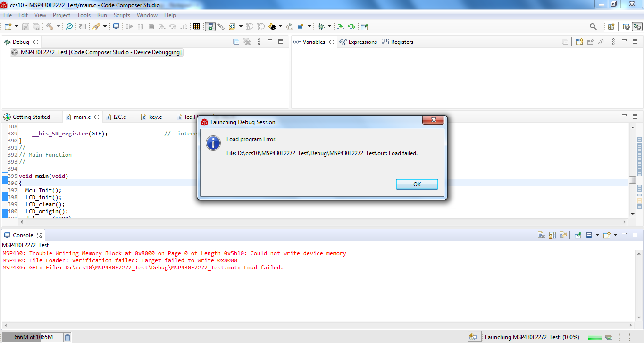This screenshot has width=644, height=343.
Task: Click Collapse All in Debug view
Action: click(236, 42)
